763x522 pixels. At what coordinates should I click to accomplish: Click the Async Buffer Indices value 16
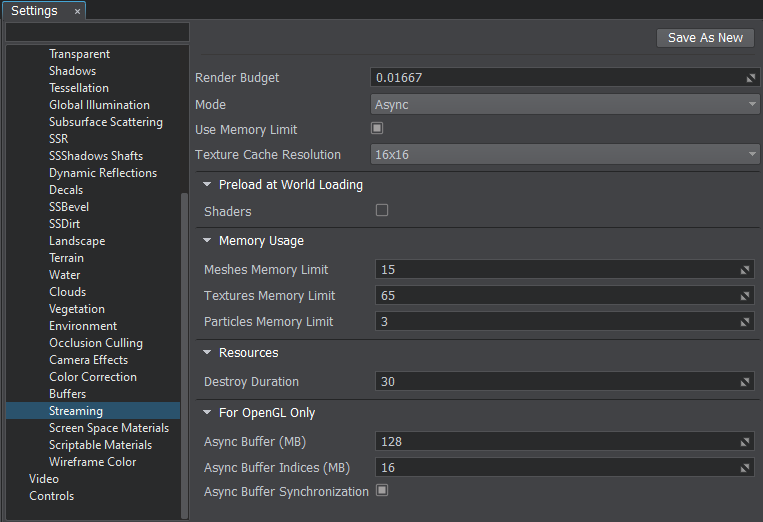point(565,468)
